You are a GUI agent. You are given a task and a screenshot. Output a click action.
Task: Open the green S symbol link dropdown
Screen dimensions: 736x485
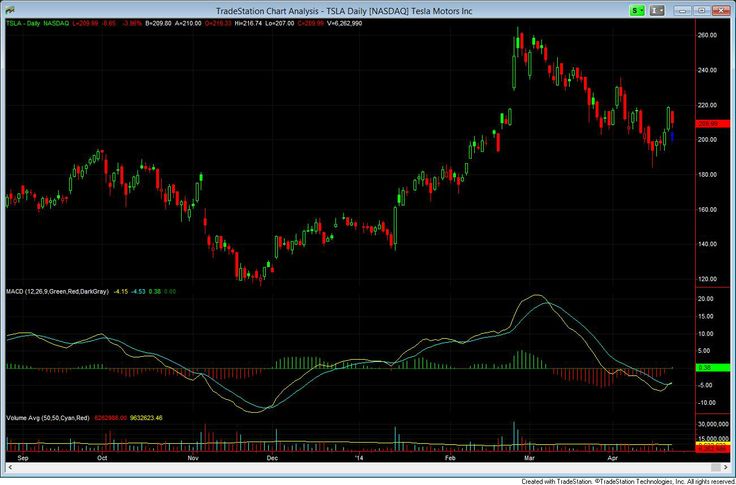[638, 10]
